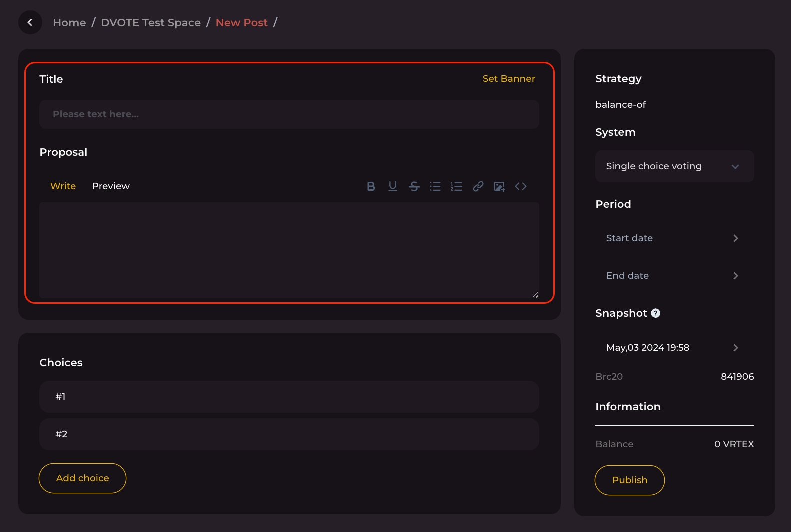Add an image to the proposal
791x532 pixels.
(499, 186)
